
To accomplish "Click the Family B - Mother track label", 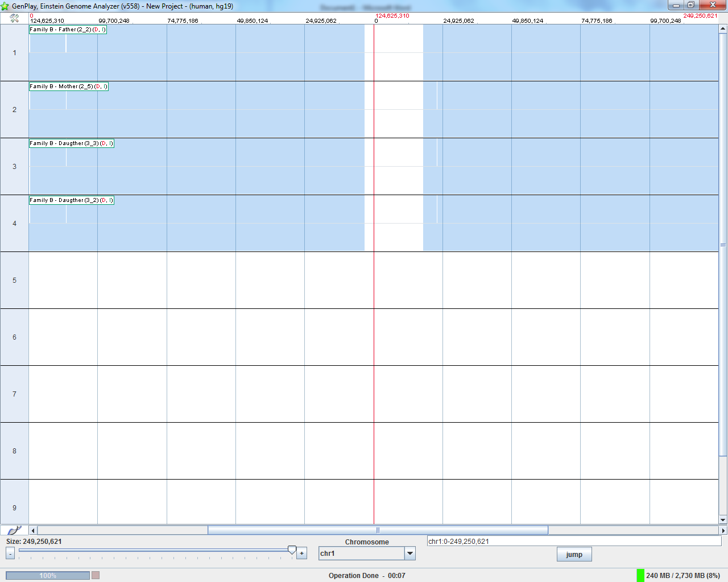I will [x=68, y=86].
